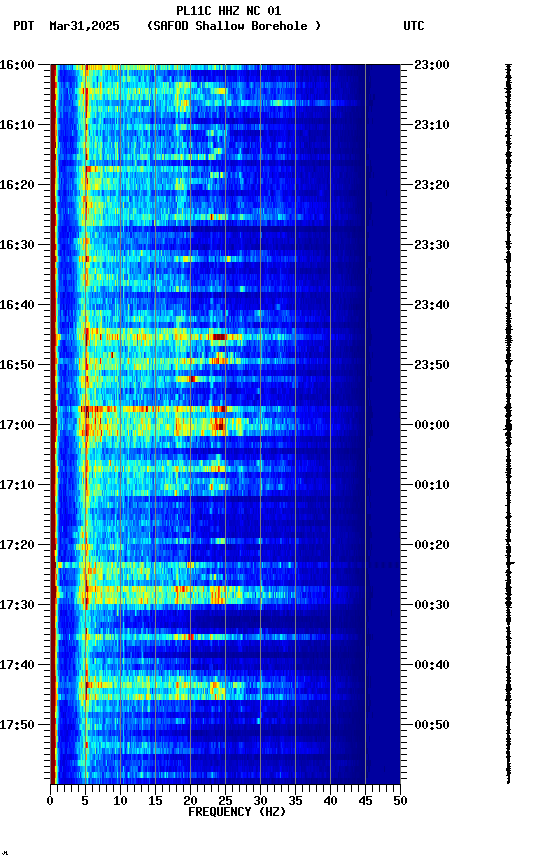Click the 17:00 PDT time label

[17, 425]
